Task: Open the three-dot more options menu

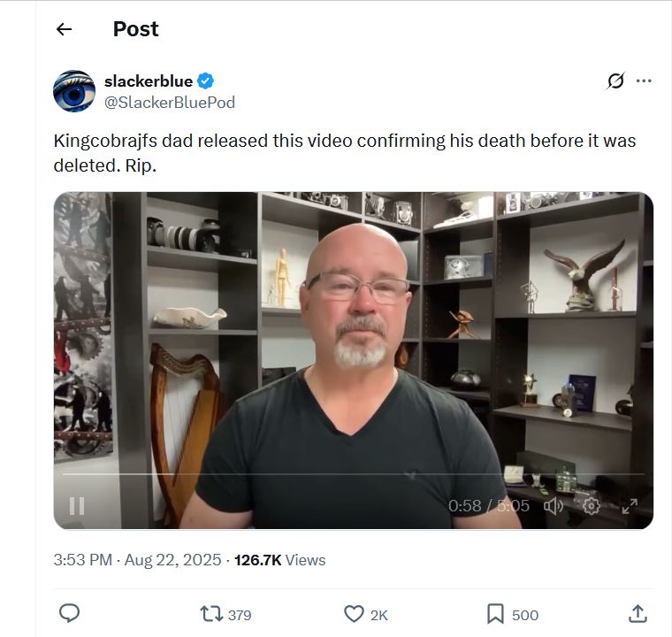Action: coord(644,81)
